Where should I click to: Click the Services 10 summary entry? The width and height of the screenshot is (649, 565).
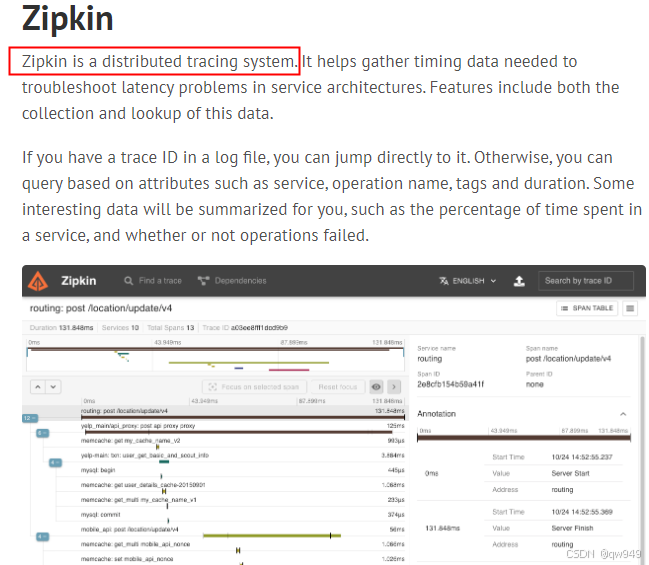[x=120, y=328]
